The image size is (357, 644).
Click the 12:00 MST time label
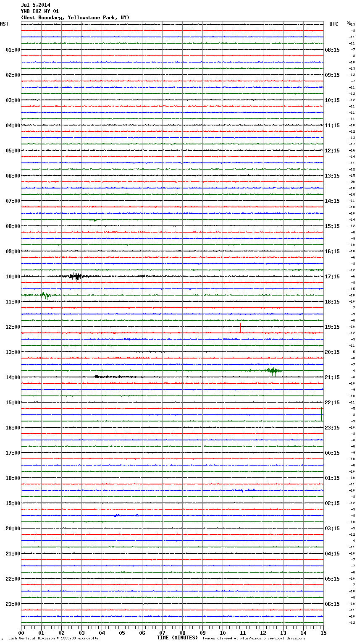coord(13,327)
